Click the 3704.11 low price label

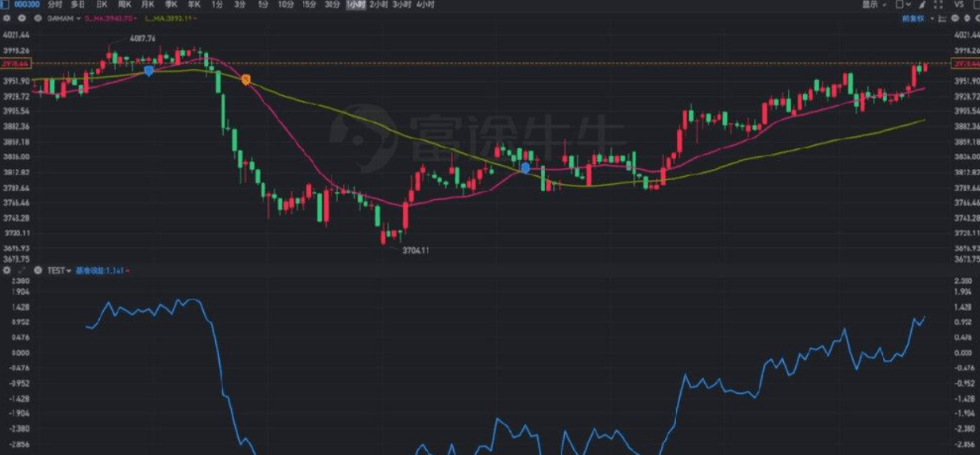pyautogui.click(x=416, y=250)
